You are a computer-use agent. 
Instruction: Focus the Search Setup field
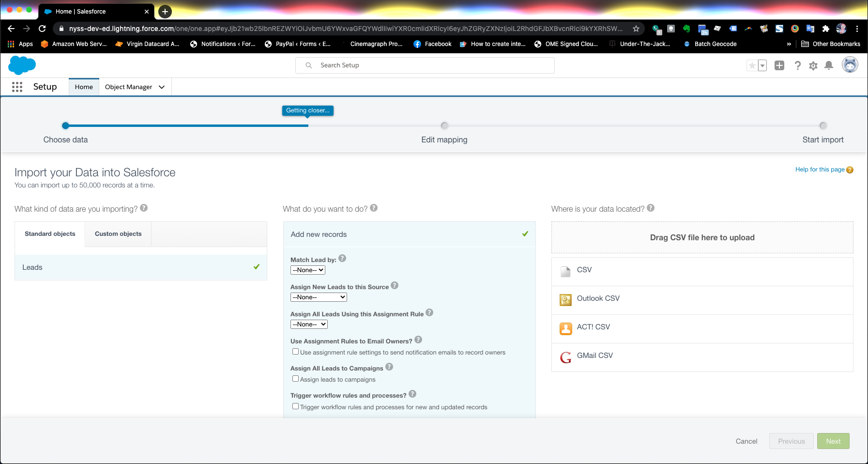[425, 65]
